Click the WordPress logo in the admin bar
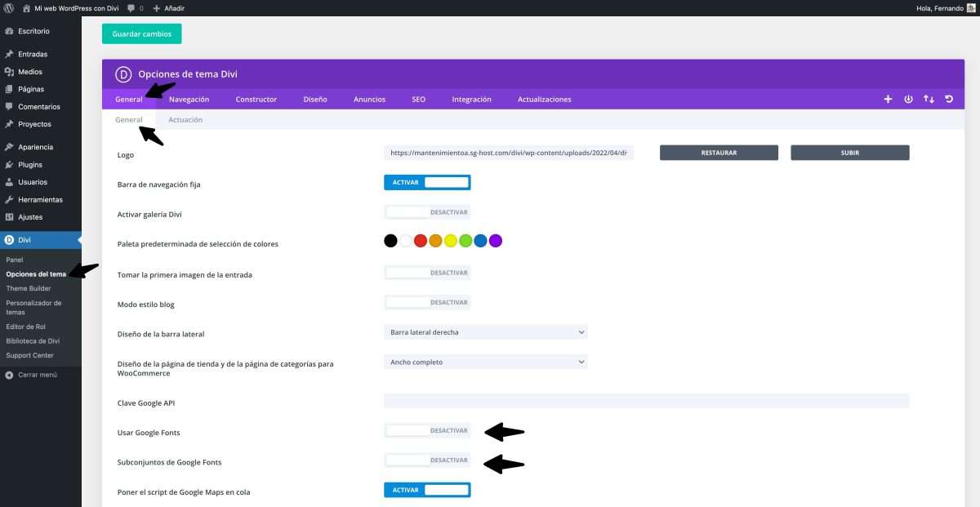980x507 pixels. click(9, 8)
